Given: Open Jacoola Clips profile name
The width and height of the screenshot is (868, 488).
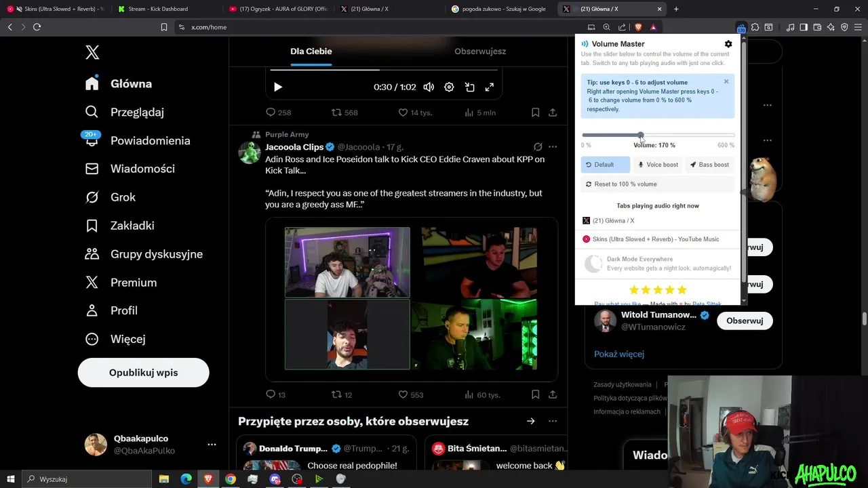Looking at the screenshot, I should [x=294, y=147].
